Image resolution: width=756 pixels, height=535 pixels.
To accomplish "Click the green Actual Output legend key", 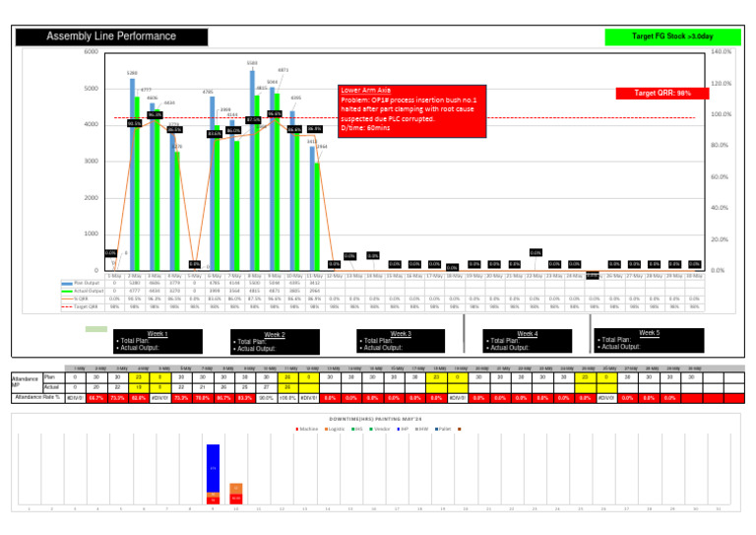I will click(x=67, y=292).
